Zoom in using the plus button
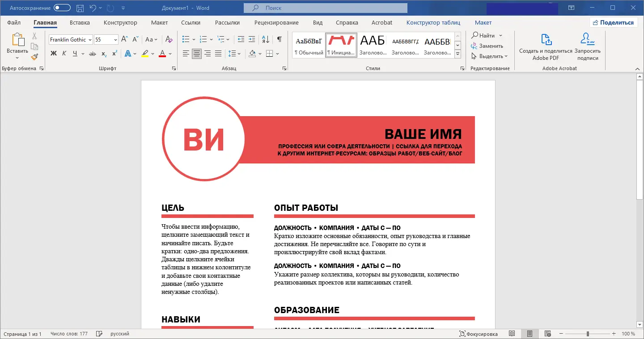Image resolution: width=644 pixels, height=339 pixels. click(614, 334)
